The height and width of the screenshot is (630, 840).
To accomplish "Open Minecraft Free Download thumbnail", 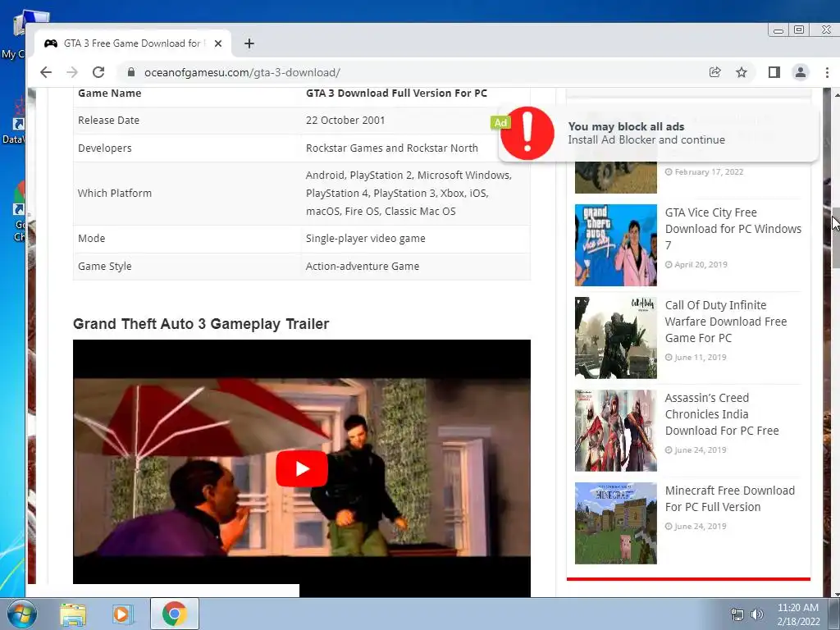I will coord(615,523).
